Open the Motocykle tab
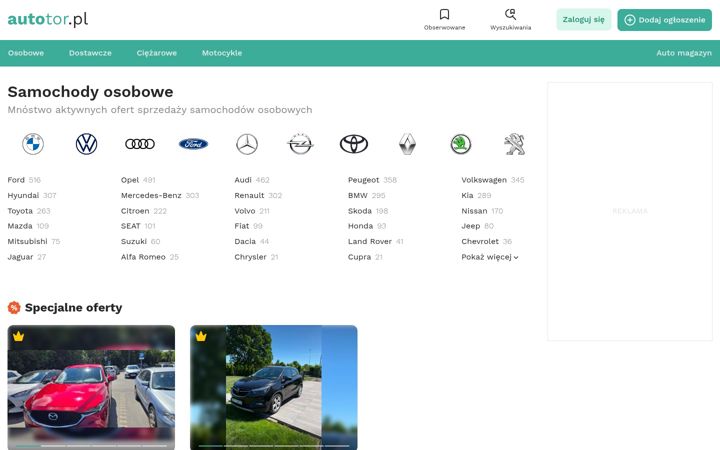 222,53
